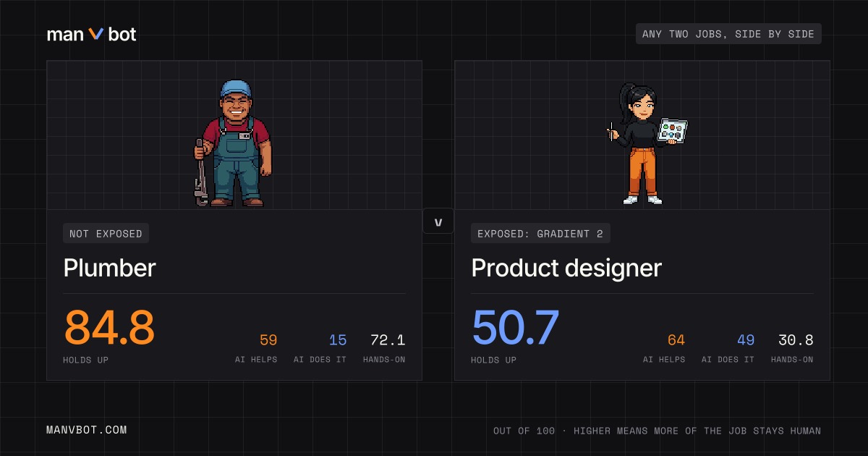Viewport: 868px width, 456px height.
Task: Select the 'Any two jobs, side by side' tag
Action: point(728,34)
